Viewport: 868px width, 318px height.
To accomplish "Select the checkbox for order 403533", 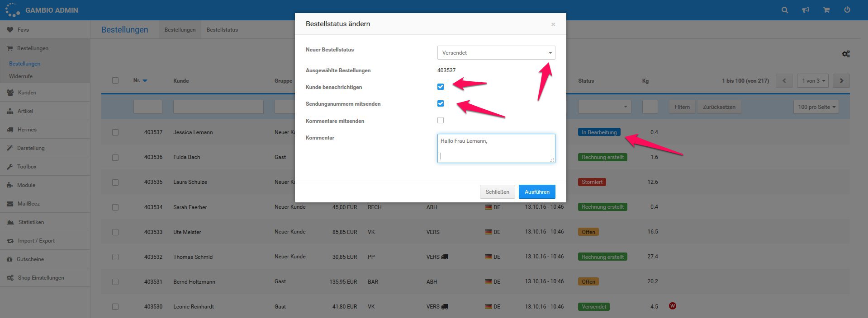I will (115, 232).
